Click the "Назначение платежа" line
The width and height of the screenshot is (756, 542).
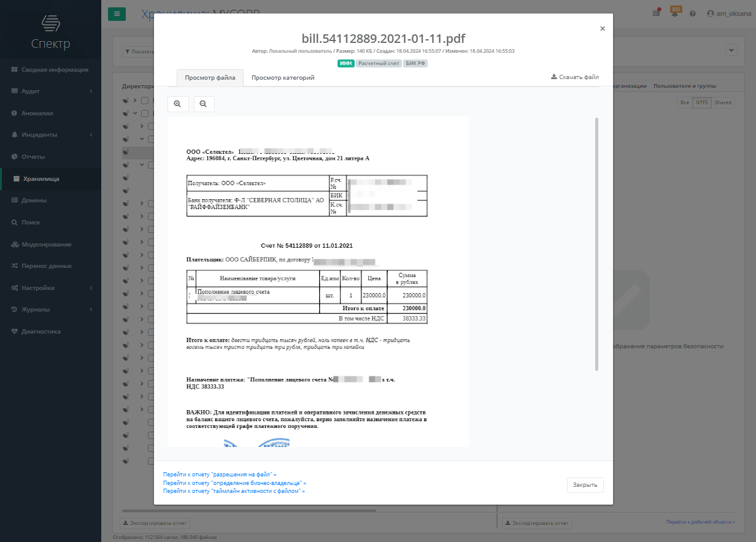pyautogui.click(x=291, y=383)
